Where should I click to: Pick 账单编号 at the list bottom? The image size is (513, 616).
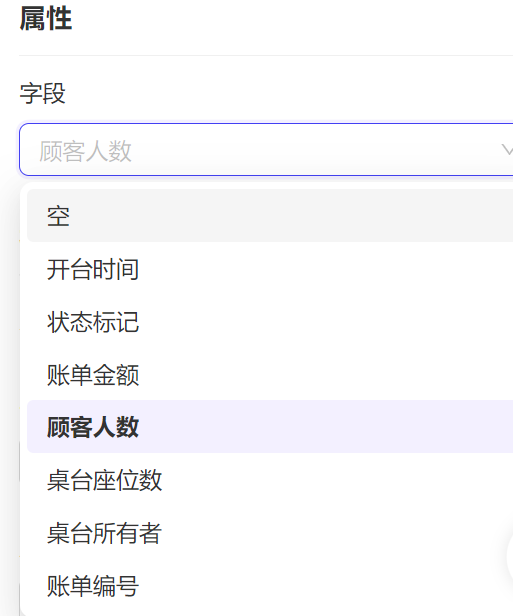(x=270, y=585)
